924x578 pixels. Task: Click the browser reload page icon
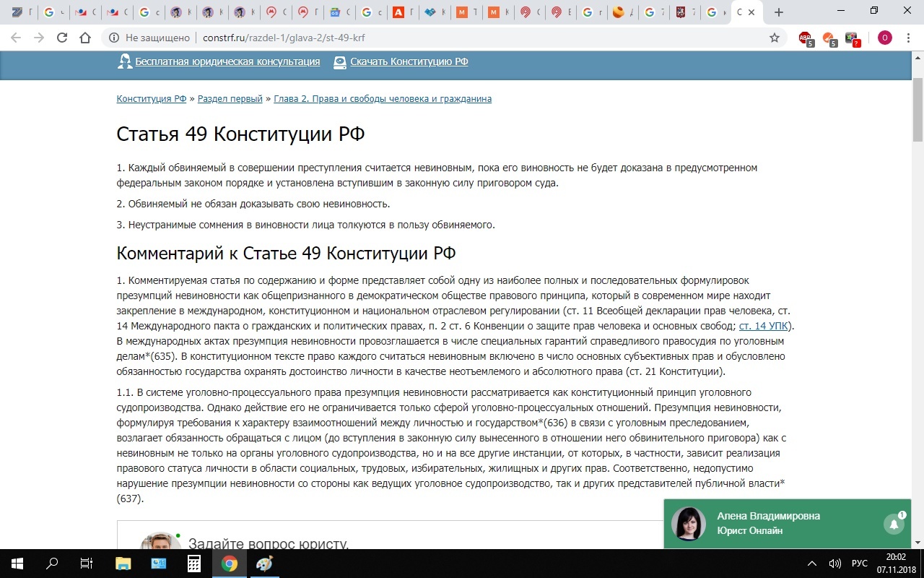pos(62,38)
